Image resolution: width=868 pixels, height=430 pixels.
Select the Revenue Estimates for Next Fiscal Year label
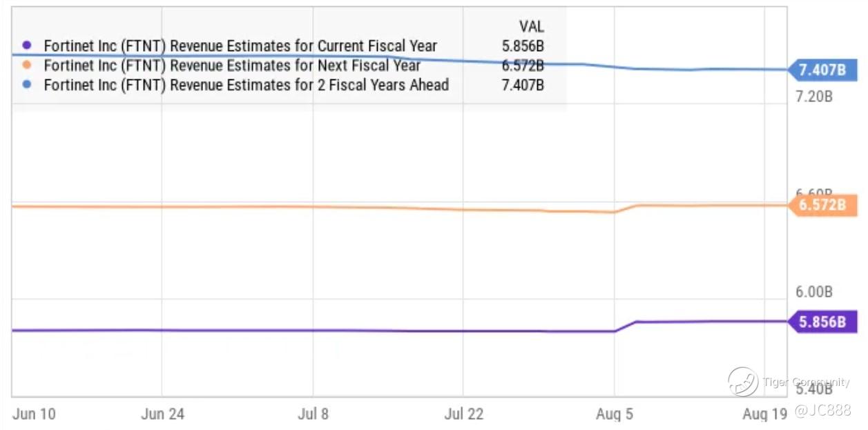click(x=232, y=66)
